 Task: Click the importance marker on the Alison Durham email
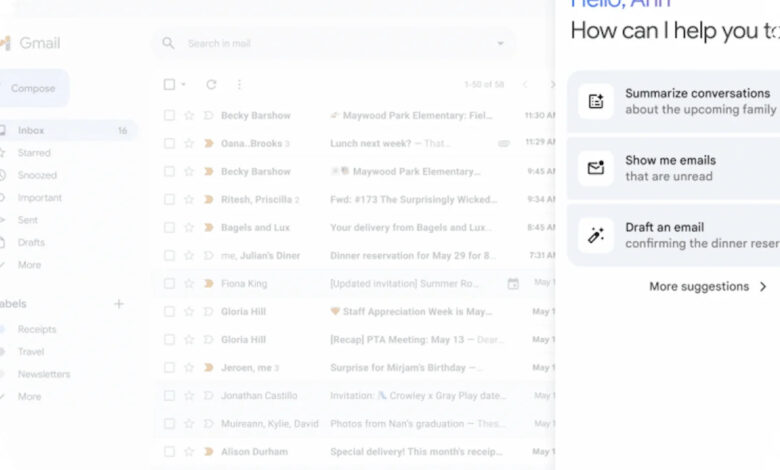(209, 452)
